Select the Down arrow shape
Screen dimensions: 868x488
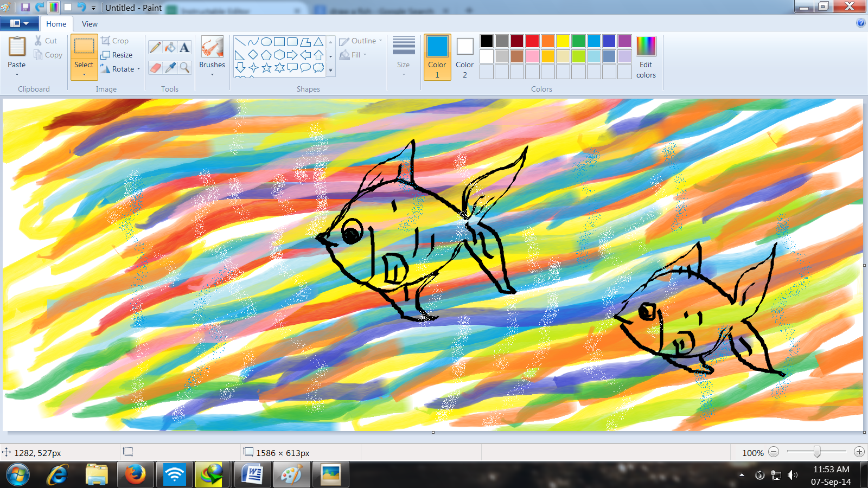coord(240,68)
